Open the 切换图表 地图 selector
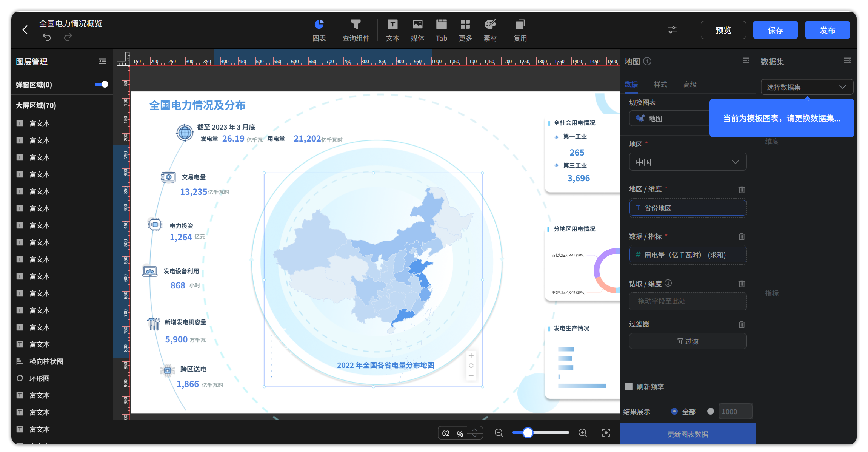The image size is (868, 452). [669, 119]
